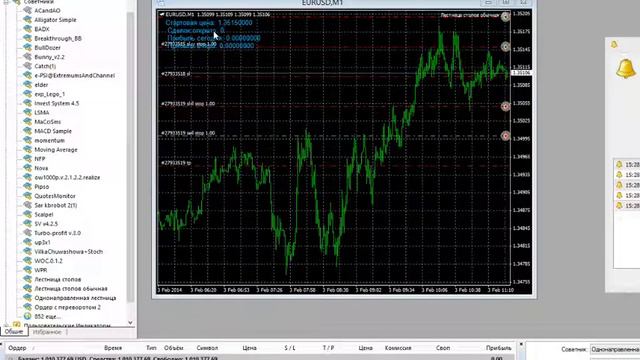Collapse the Советники tree node
The height and width of the screenshot is (360, 640).
click(x=6, y=2)
